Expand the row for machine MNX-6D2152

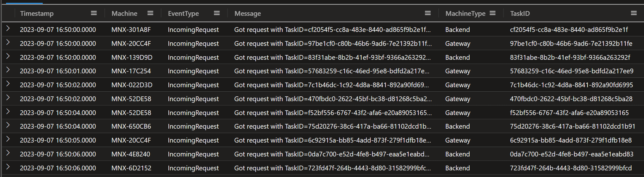click(8, 167)
